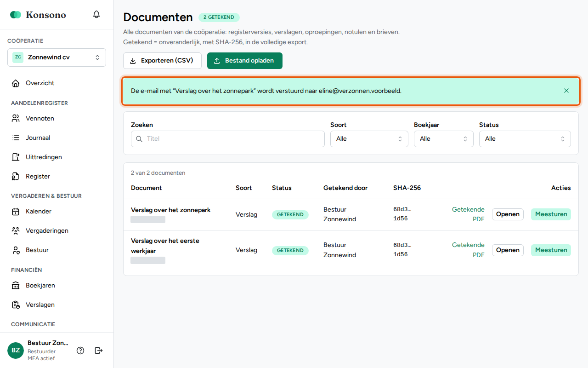Click the Getekend door column header
This screenshot has height=368, width=588.
(345, 188)
